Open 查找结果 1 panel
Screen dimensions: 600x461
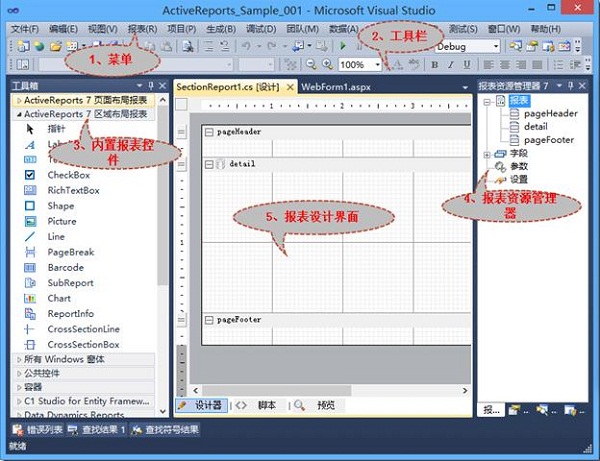tap(97, 430)
